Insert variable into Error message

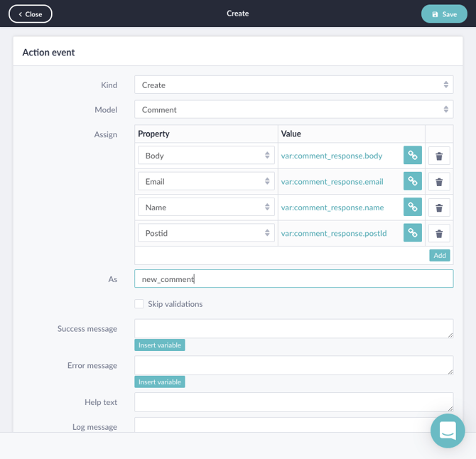[x=160, y=382]
